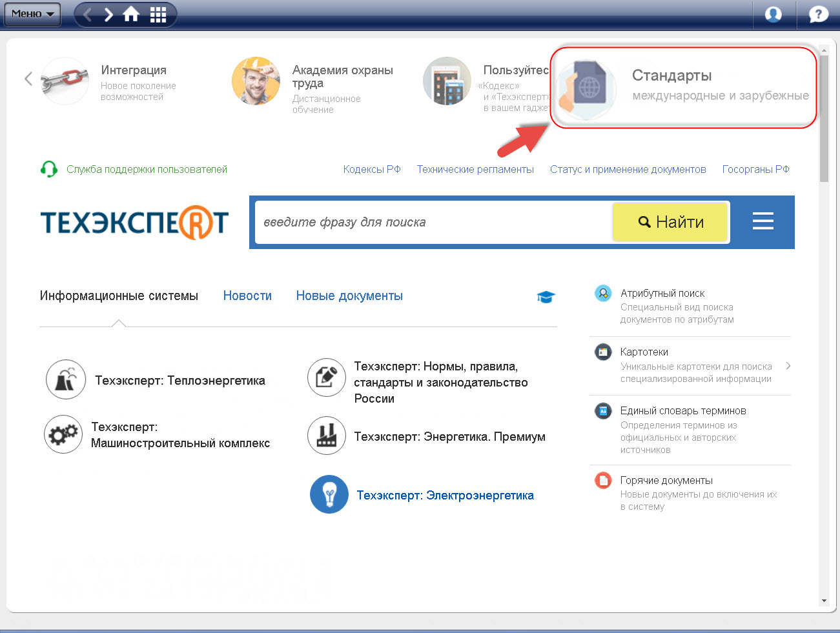
Task: Click the Энергетика. Премиум factory icon
Action: coord(327,436)
